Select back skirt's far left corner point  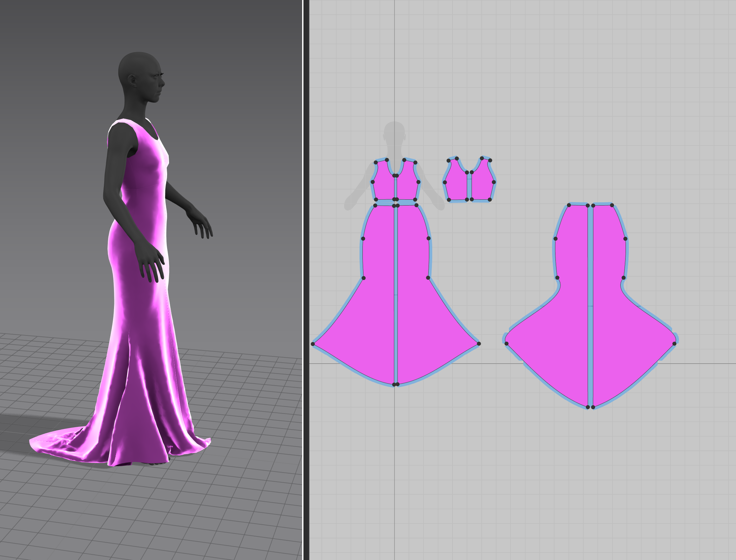(506, 344)
